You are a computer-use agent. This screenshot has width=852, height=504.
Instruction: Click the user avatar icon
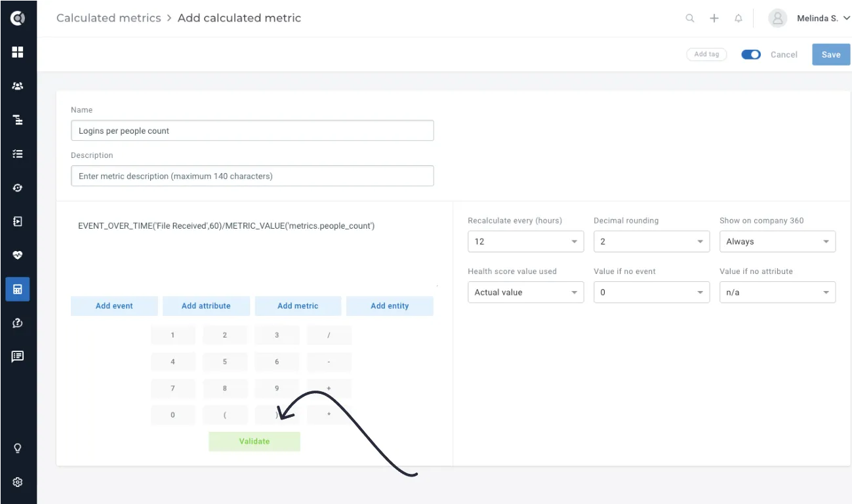click(x=777, y=18)
